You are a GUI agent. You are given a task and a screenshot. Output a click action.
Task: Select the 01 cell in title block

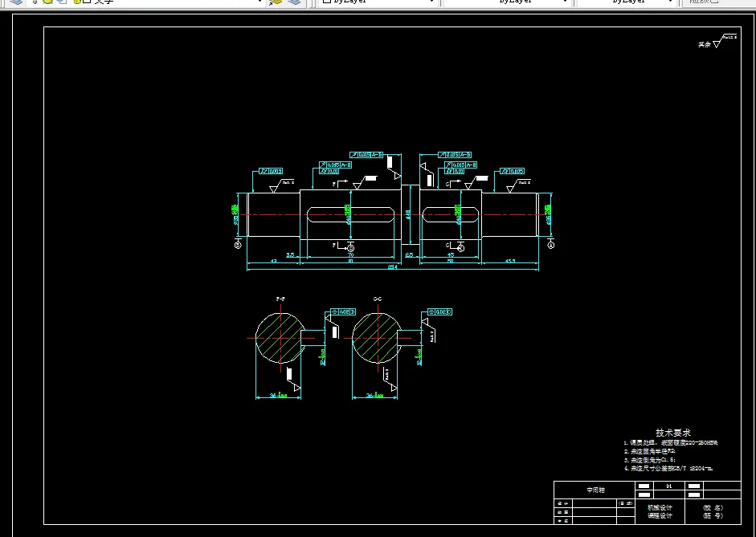[668, 486]
